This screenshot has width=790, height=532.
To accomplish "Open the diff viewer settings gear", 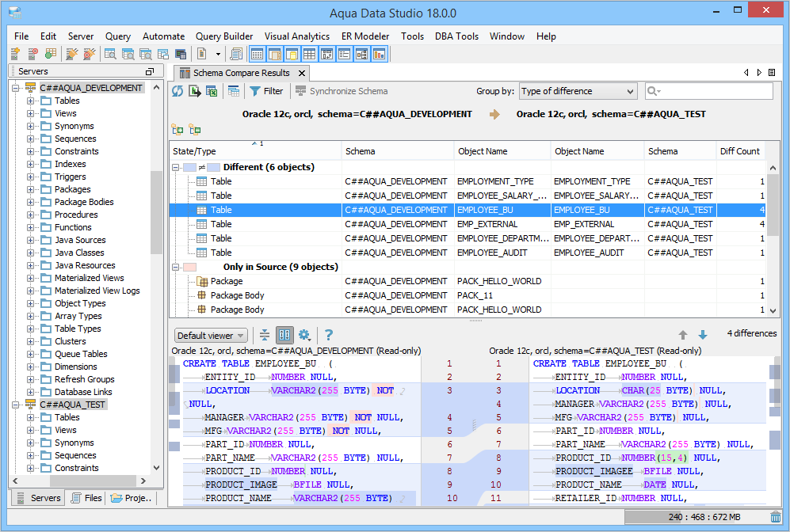I will pyautogui.click(x=303, y=335).
